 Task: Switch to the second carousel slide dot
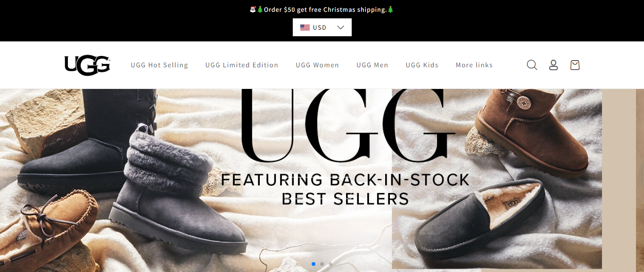point(322,264)
